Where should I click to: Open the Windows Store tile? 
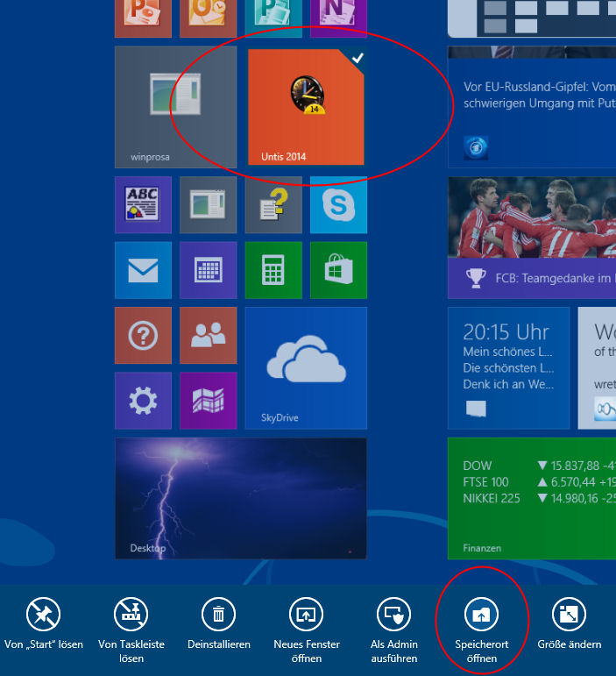(338, 270)
